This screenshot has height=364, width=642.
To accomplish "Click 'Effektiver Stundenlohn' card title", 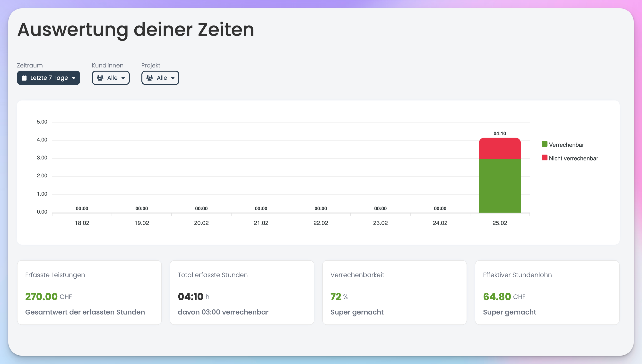I will [x=517, y=275].
